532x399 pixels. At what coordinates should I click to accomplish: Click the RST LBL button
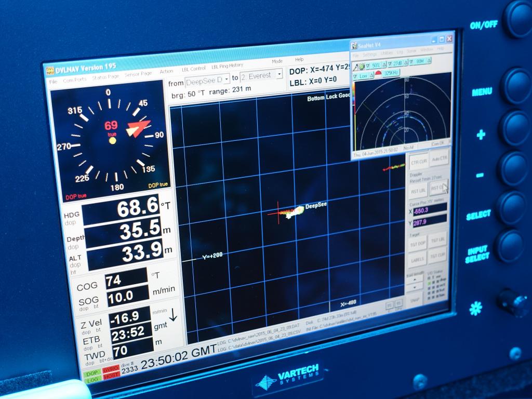418,190
